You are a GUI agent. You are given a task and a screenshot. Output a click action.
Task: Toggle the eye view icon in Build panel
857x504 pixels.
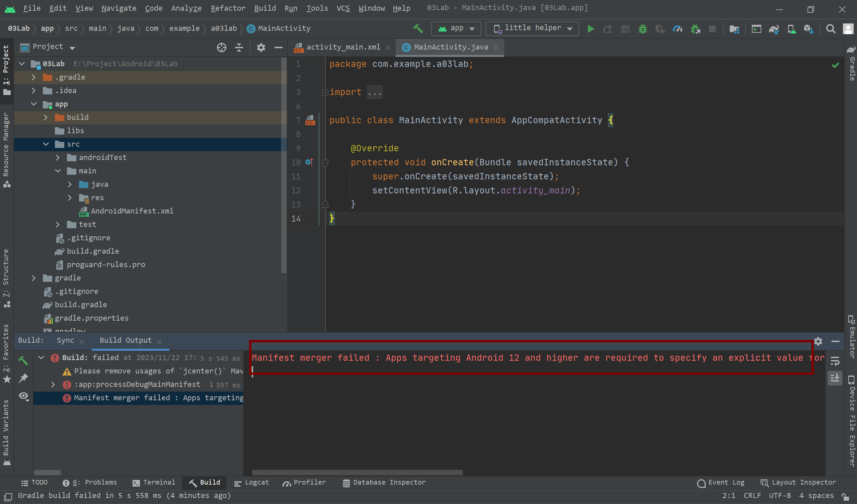[x=23, y=396]
